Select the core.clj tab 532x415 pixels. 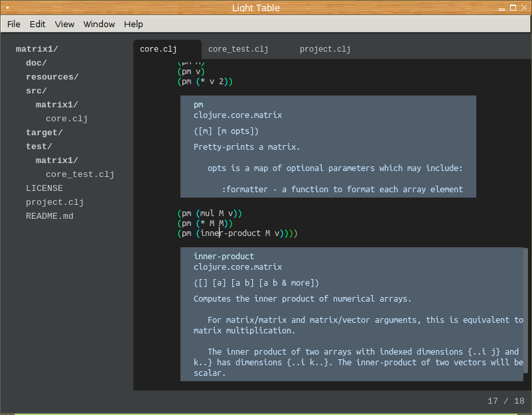point(158,49)
